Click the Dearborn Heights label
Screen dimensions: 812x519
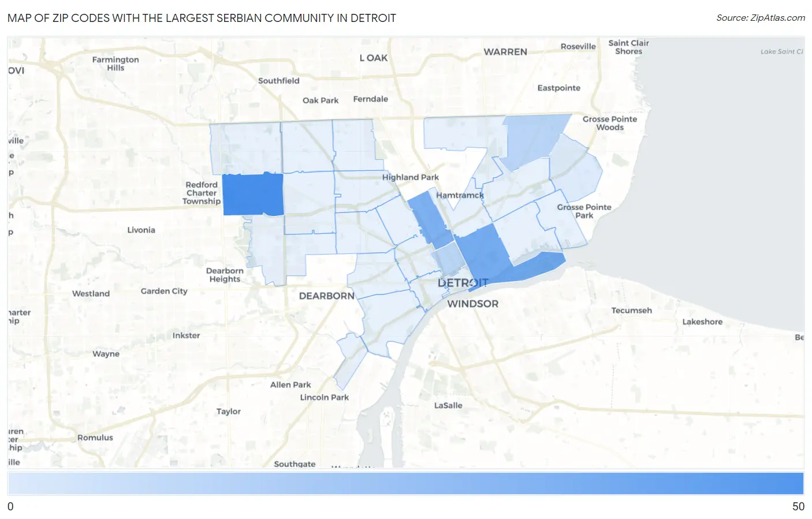coord(225,275)
